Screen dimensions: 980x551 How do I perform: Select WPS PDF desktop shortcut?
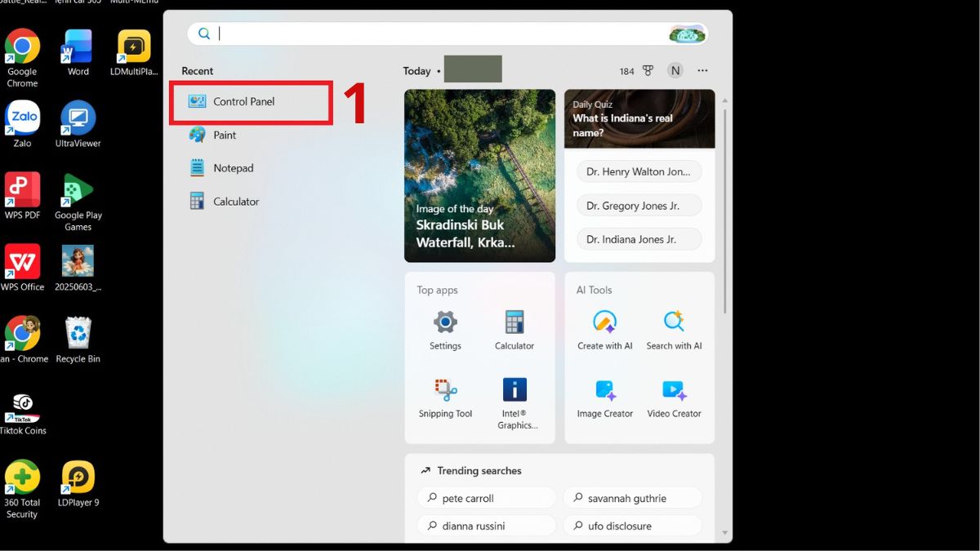(x=22, y=196)
